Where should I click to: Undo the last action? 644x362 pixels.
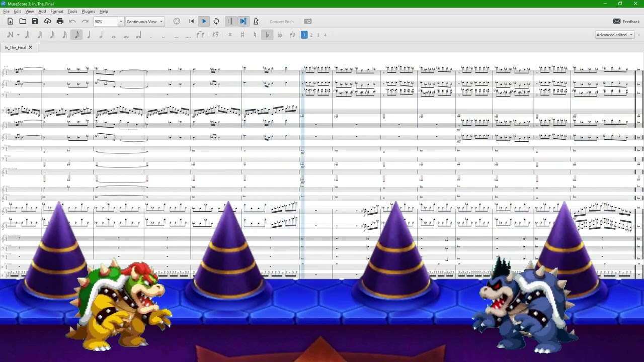pyautogui.click(x=72, y=22)
